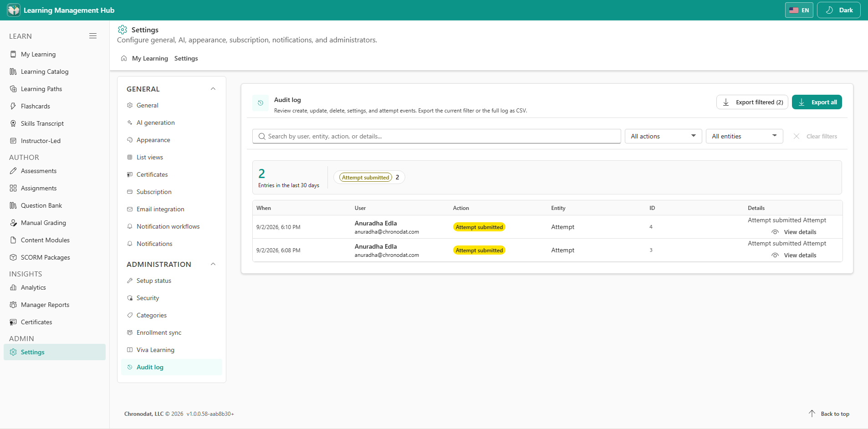
Task: Toggle the Attempt submitted filter chip
Action: click(x=369, y=177)
